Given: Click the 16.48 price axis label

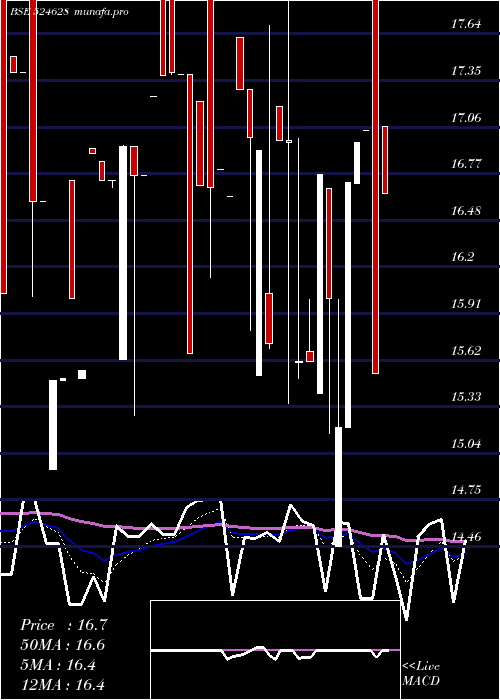Looking at the screenshot, I should coord(466,210).
